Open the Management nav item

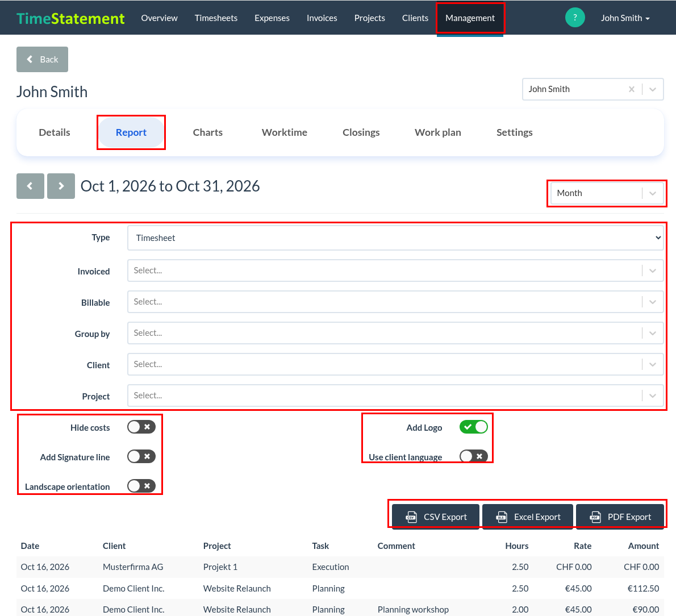[470, 18]
